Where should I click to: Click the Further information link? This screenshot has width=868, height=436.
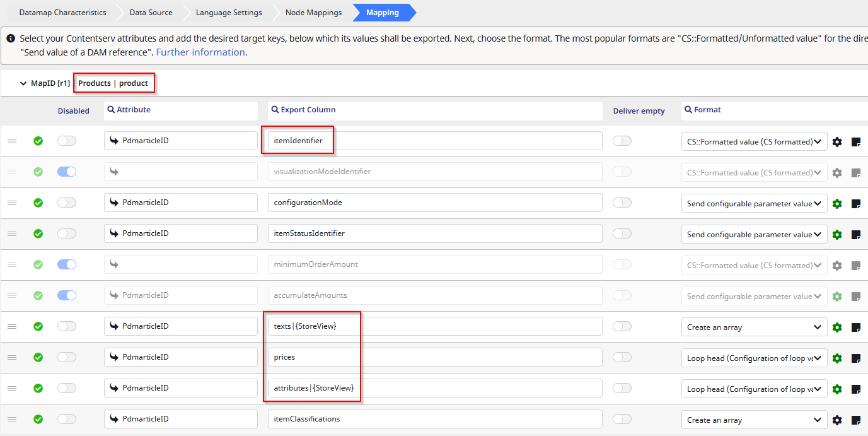[x=200, y=52]
